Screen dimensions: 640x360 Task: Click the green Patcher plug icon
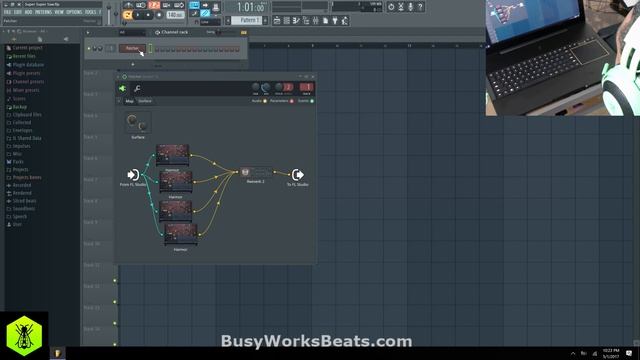click(x=122, y=88)
